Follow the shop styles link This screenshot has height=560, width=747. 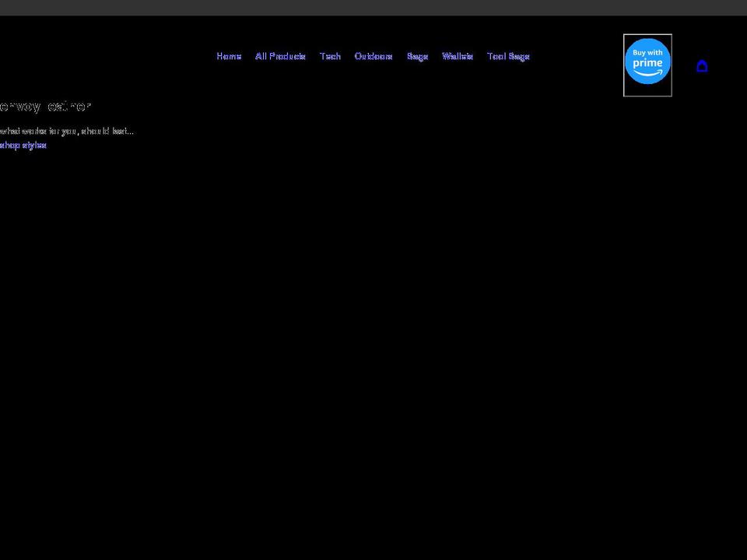pyautogui.click(x=23, y=145)
